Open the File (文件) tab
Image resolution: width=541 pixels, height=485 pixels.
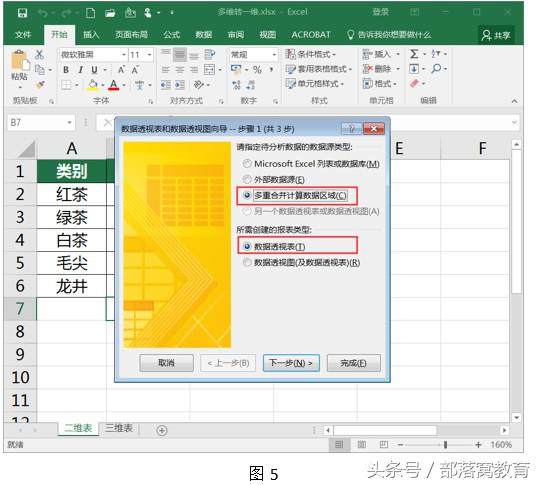click(23, 35)
